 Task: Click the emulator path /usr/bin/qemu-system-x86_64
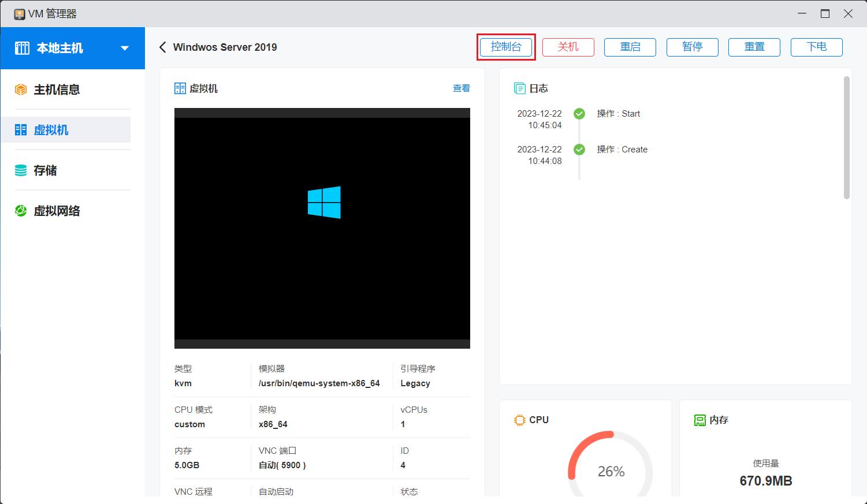pos(319,383)
